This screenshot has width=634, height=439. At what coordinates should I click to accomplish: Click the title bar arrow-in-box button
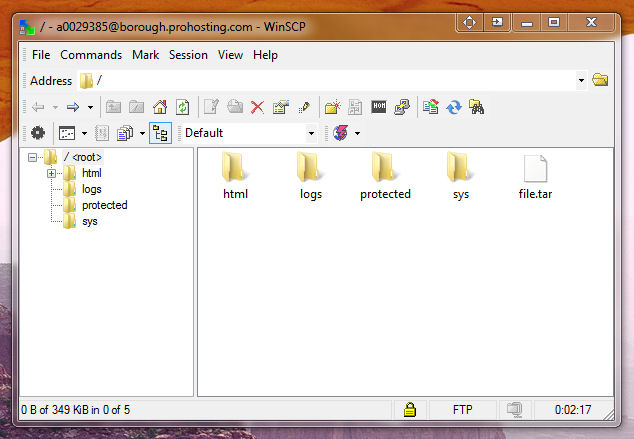[x=497, y=22]
